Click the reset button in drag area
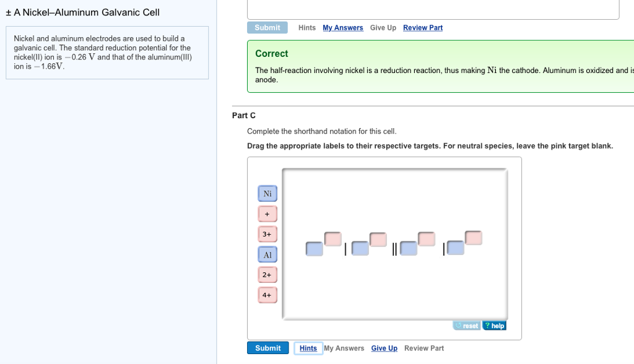 tap(467, 326)
